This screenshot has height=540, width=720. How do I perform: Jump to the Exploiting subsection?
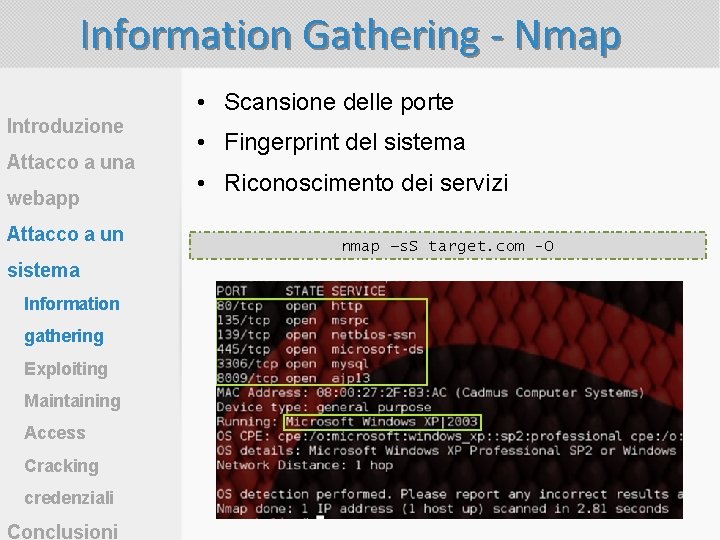(66, 369)
